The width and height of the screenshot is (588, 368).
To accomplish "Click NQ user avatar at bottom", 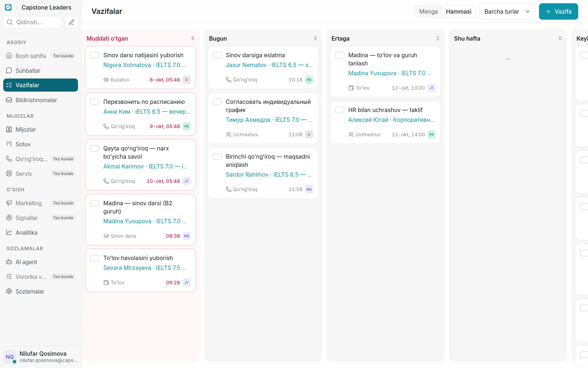I will (10, 357).
